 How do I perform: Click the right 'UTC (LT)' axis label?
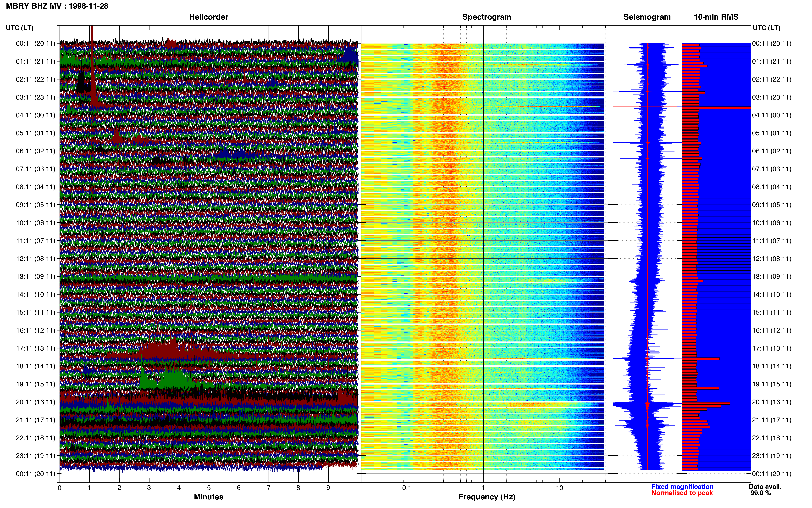pos(766,28)
